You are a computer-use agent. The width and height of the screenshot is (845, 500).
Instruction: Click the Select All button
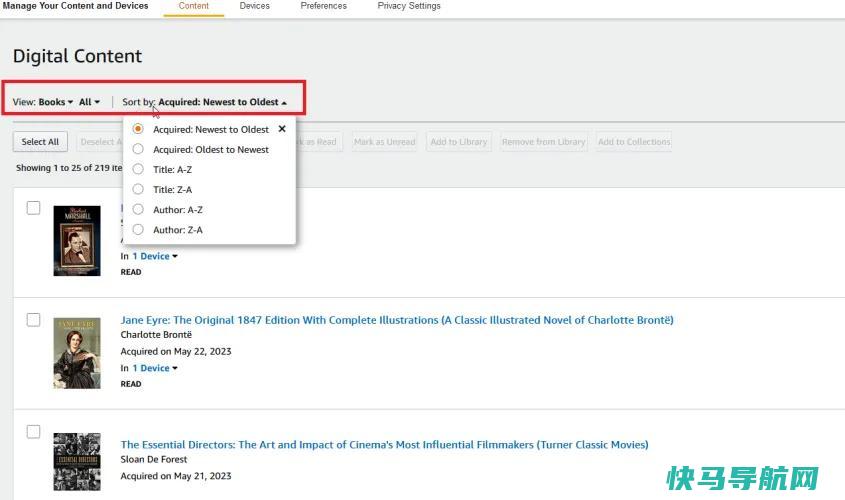40,142
